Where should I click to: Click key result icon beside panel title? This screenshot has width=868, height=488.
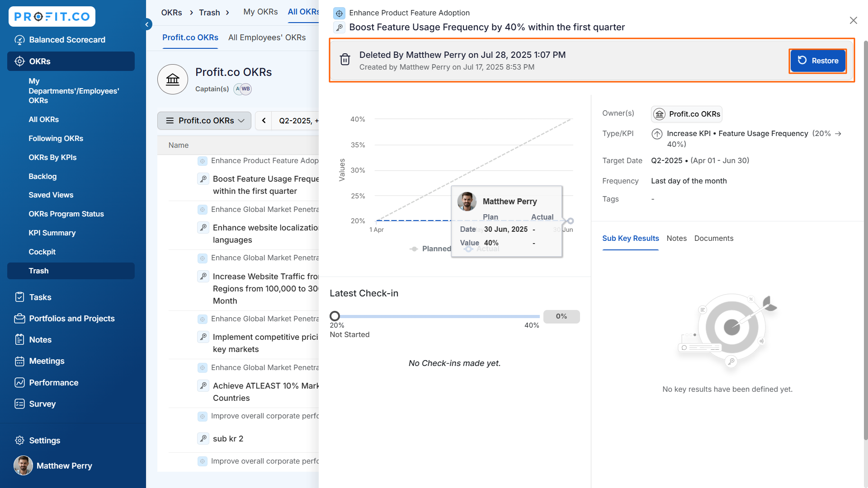pos(339,28)
